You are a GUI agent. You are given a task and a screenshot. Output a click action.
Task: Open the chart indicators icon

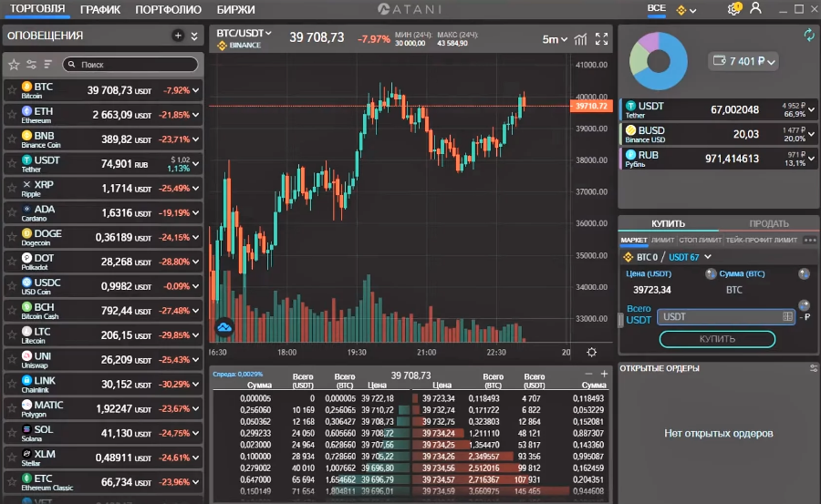[x=580, y=39]
